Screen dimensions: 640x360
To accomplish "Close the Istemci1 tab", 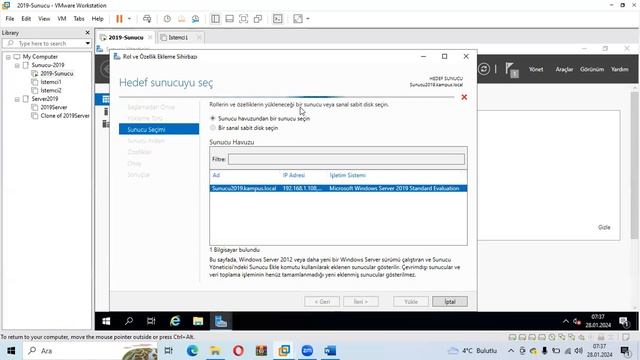I will [x=199, y=37].
